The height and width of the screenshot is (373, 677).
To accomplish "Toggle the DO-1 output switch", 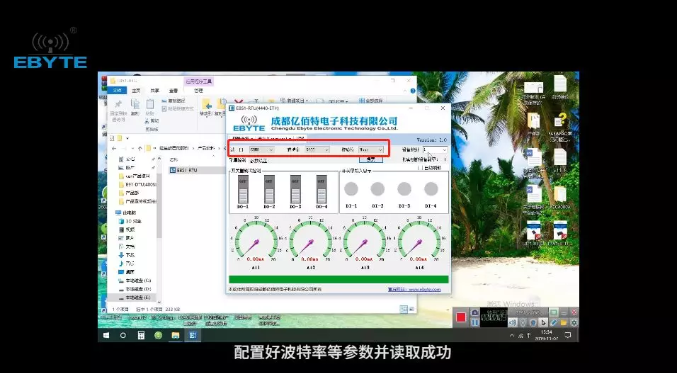I will click(244, 190).
